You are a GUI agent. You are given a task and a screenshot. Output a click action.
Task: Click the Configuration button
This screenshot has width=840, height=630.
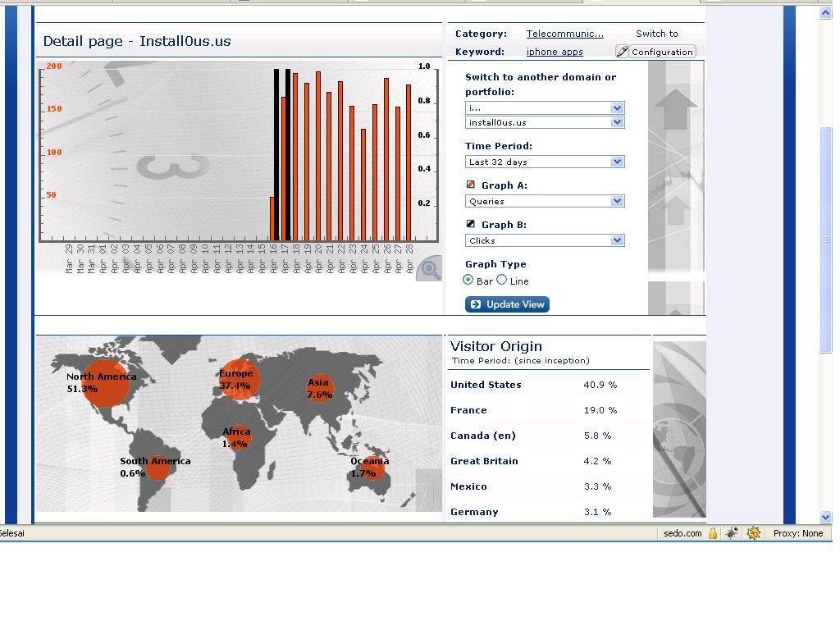[662, 52]
